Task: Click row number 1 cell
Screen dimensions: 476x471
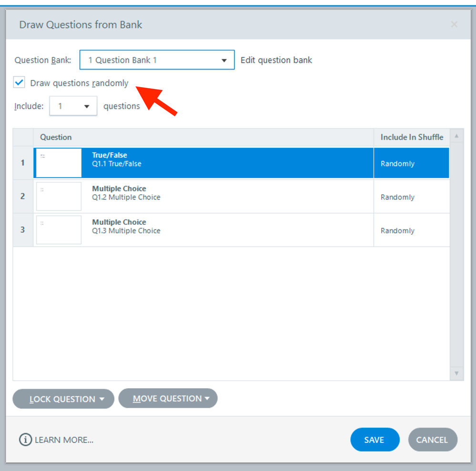Action: click(23, 163)
